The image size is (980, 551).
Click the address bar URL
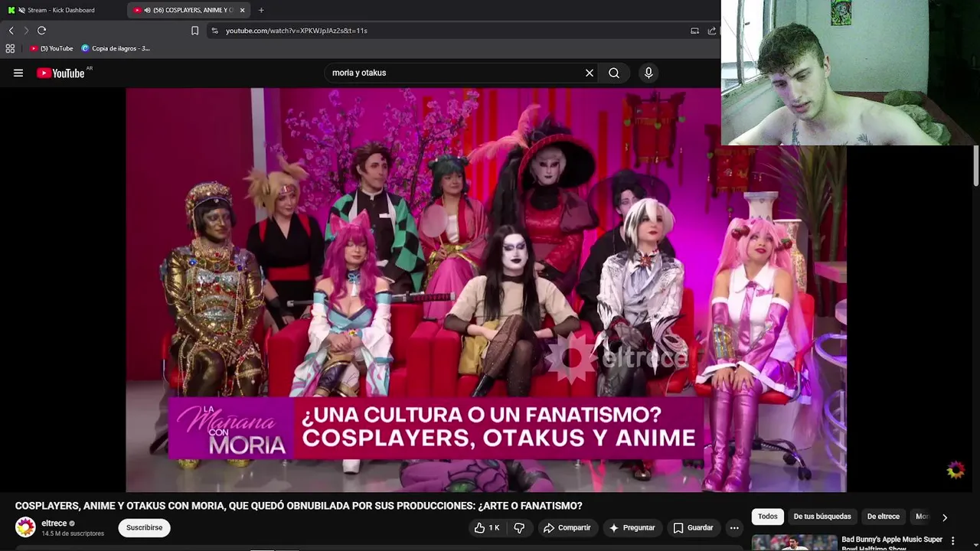(x=296, y=31)
